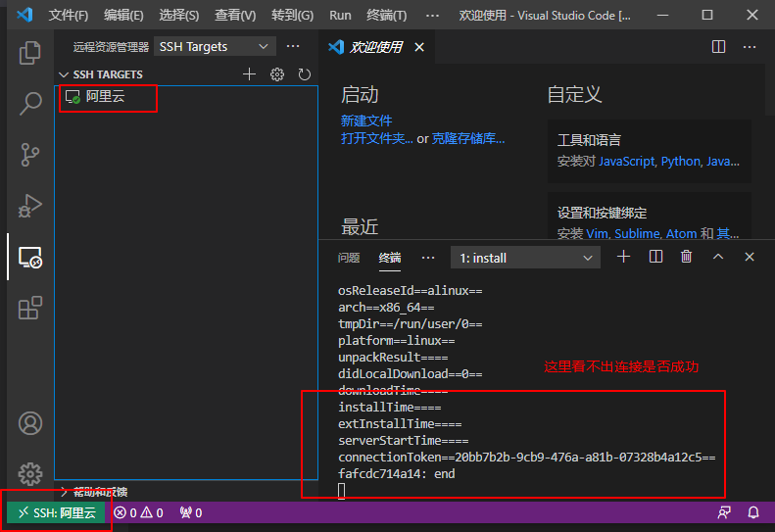Screen dimensions: 775x532
Task: Open the 文件(F) menu
Action: (x=69, y=16)
